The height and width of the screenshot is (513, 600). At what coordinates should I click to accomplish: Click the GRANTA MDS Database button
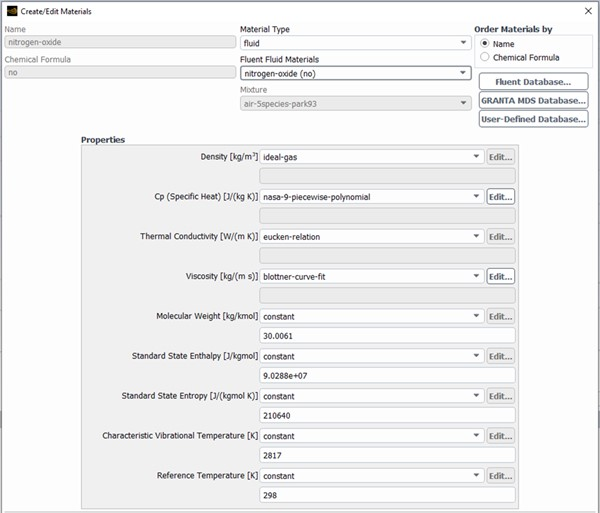(533, 100)
